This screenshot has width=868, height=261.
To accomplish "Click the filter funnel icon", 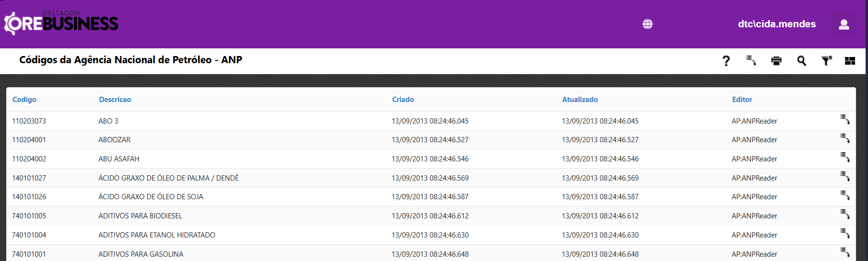I will (x=826, y=61).
